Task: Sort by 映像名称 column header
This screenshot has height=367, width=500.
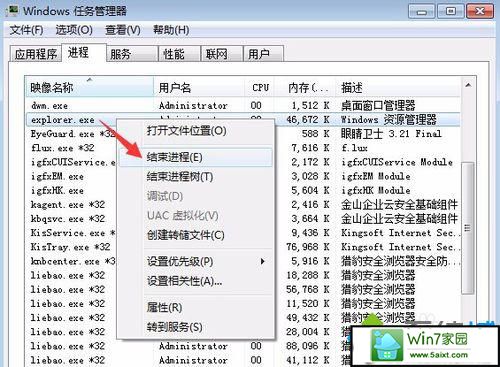Action: (x=90, y=88)
